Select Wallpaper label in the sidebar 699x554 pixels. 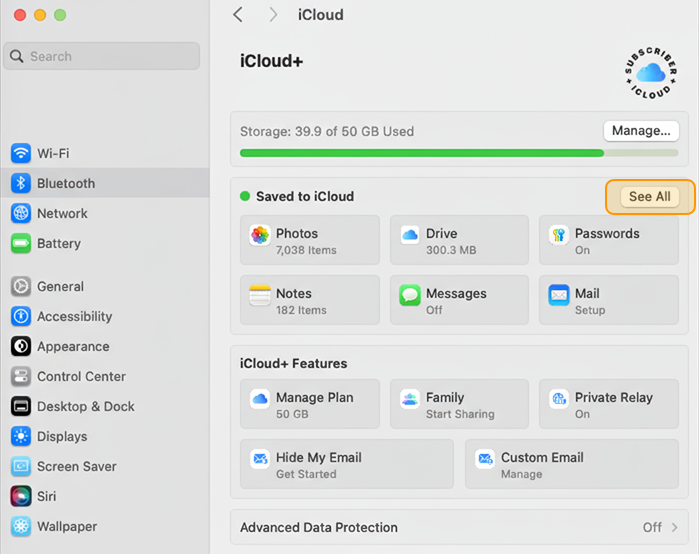pyautogui.click(x=67, y=526)
